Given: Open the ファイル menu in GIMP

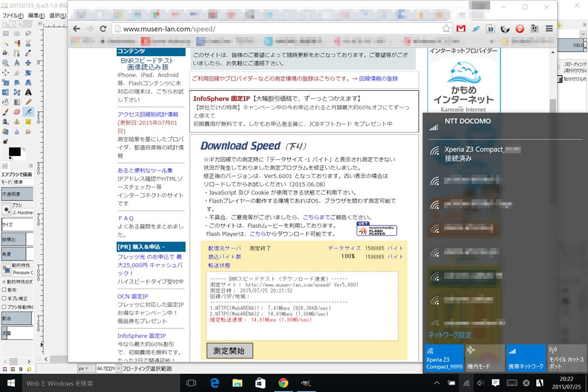Looking at the screenshot, I should [x=13, y=15].
